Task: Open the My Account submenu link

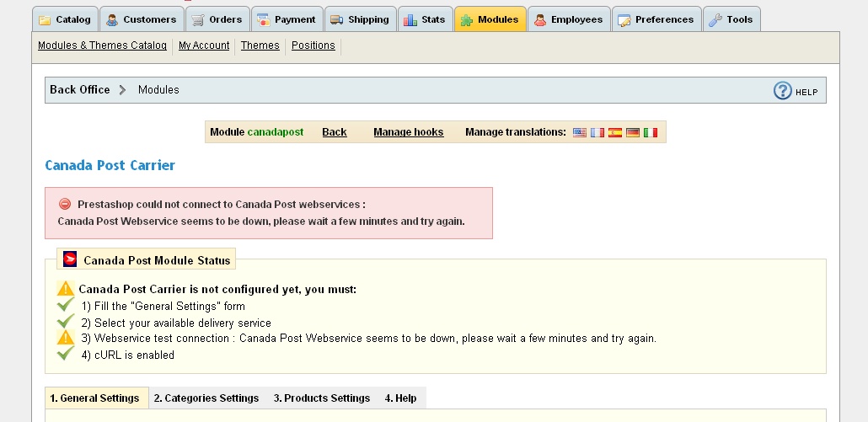Action: (204, 45)
